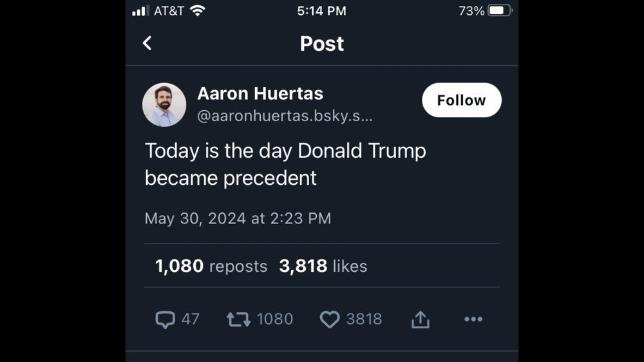The image size is (644, 362).
Task: Like the post with the heart icon
Action: coord(330,319)
